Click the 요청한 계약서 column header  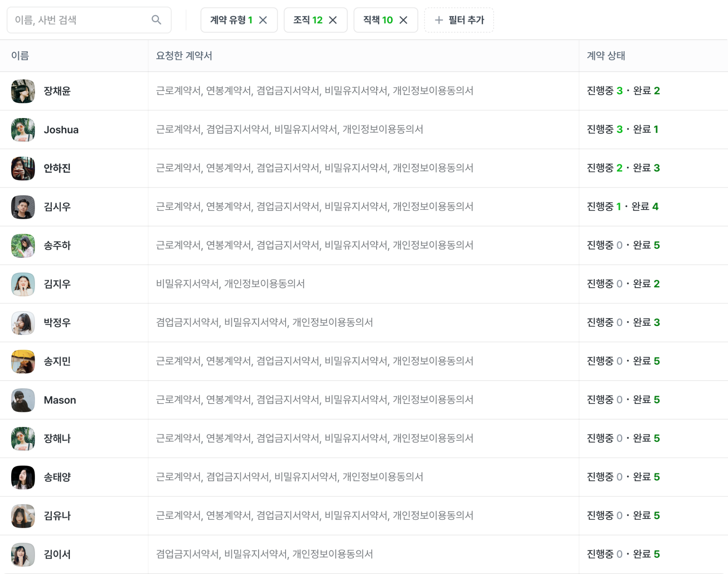184,56
